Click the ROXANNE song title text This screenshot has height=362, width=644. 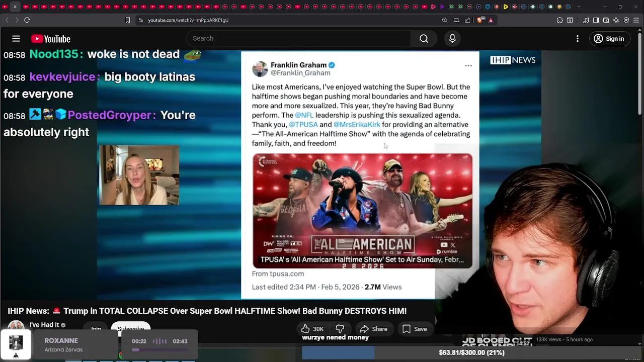(61, 340)
